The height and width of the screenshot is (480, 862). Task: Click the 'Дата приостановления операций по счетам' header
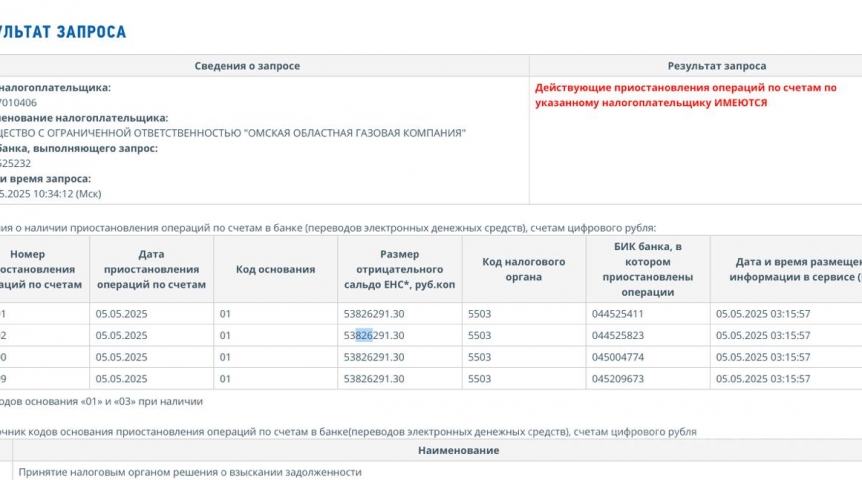pyautogui.click(x=151, y=269)
